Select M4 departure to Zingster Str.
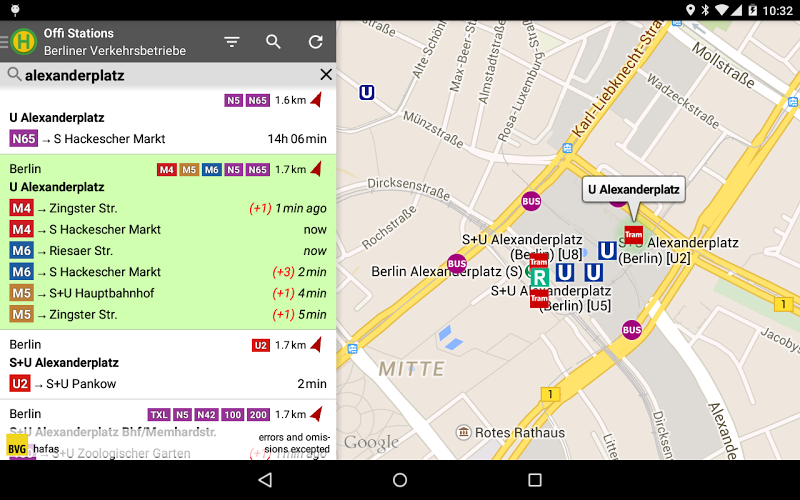The height and width of the screenshot is (500, 800). pos(168,208)
